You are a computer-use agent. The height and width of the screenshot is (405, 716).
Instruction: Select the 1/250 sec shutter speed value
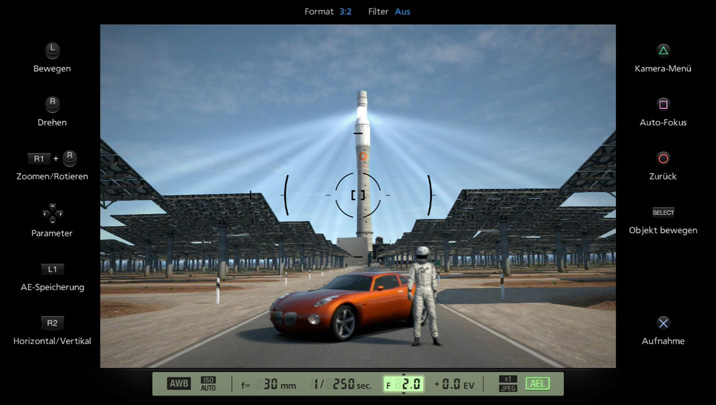tap(339, 384)
